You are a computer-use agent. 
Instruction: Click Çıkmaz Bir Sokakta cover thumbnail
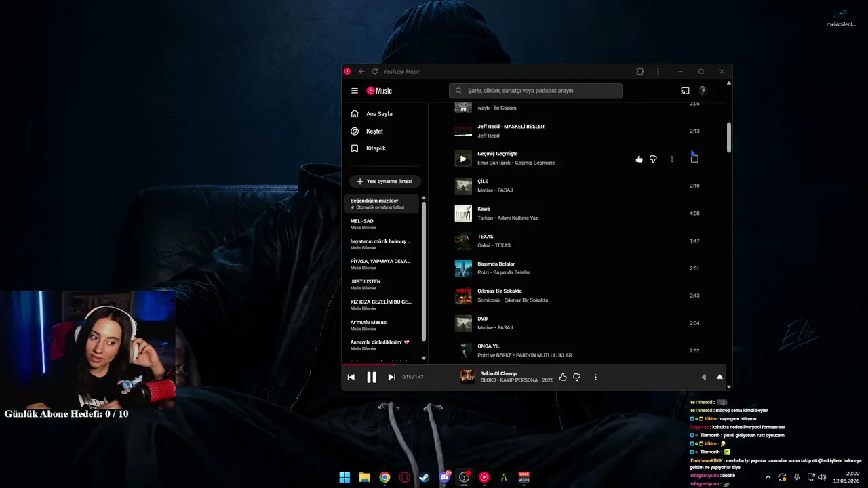[463, 296]
